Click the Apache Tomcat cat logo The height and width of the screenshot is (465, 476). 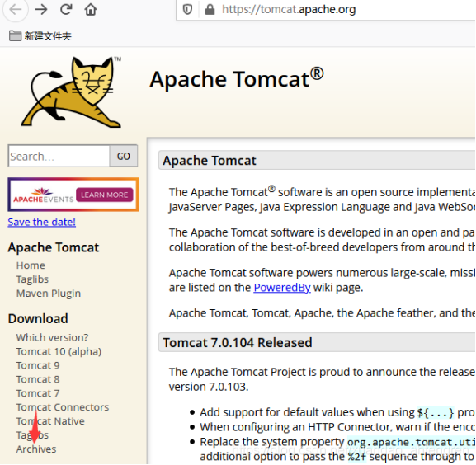click(72, 92)
